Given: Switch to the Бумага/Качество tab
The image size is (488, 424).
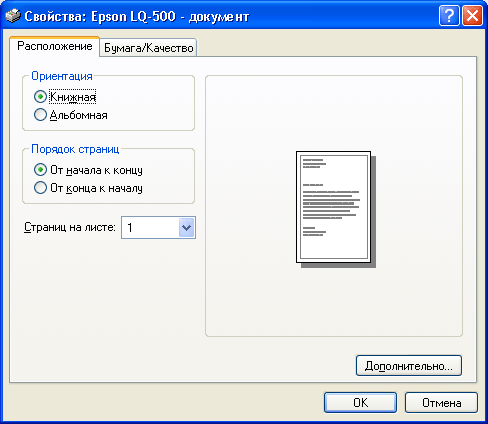Looking at the screenshot, I should [x=148, y=48].
